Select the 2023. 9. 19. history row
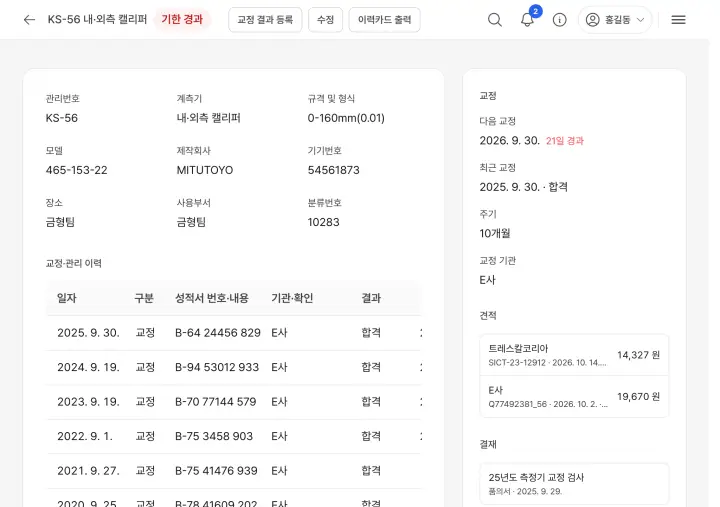 tap(233, 402)
